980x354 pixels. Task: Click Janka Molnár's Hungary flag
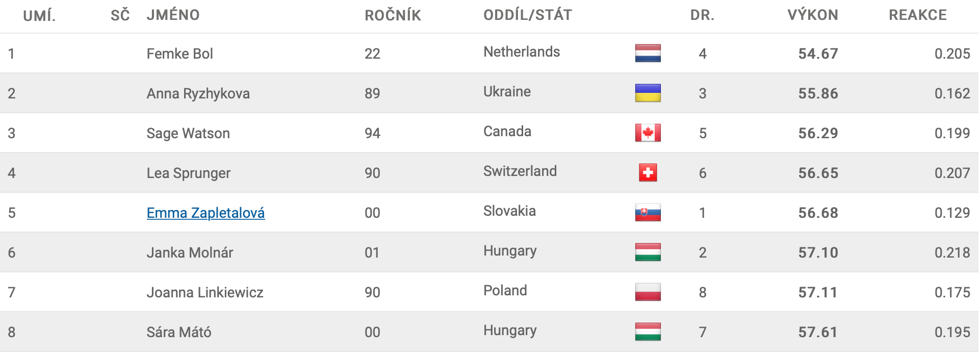pos(648,252)
